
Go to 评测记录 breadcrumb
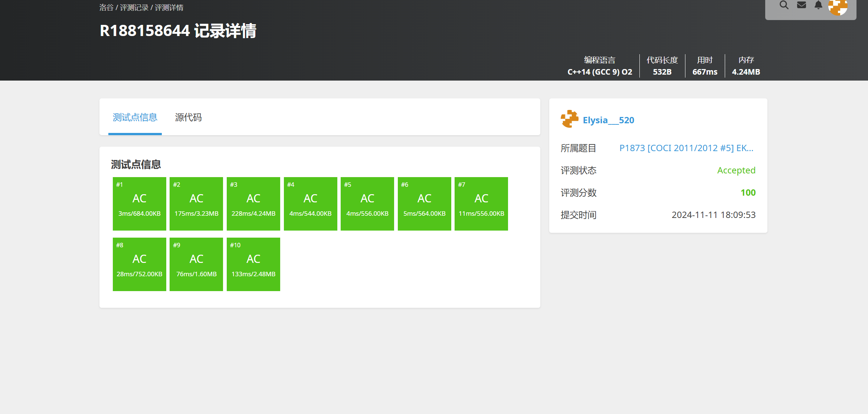(x=134, y=8)
